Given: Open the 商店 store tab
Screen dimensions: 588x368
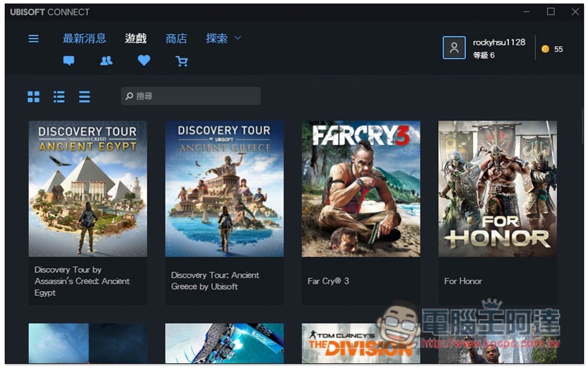Looking at the screenshot, I should 176,38.
